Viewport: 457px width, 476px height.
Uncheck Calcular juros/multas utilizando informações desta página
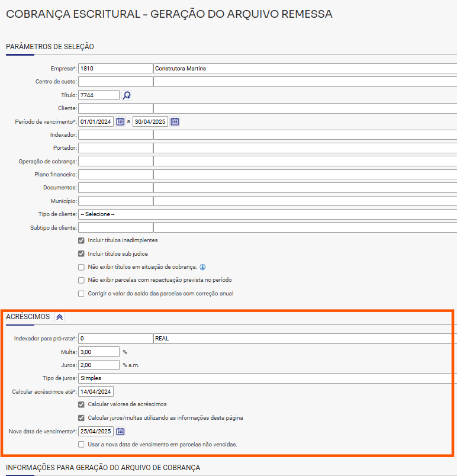81,418
